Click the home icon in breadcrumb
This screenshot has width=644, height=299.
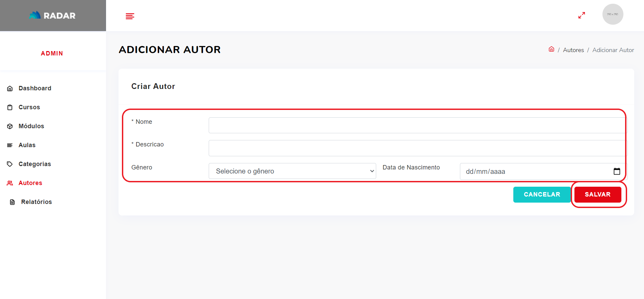551,49
